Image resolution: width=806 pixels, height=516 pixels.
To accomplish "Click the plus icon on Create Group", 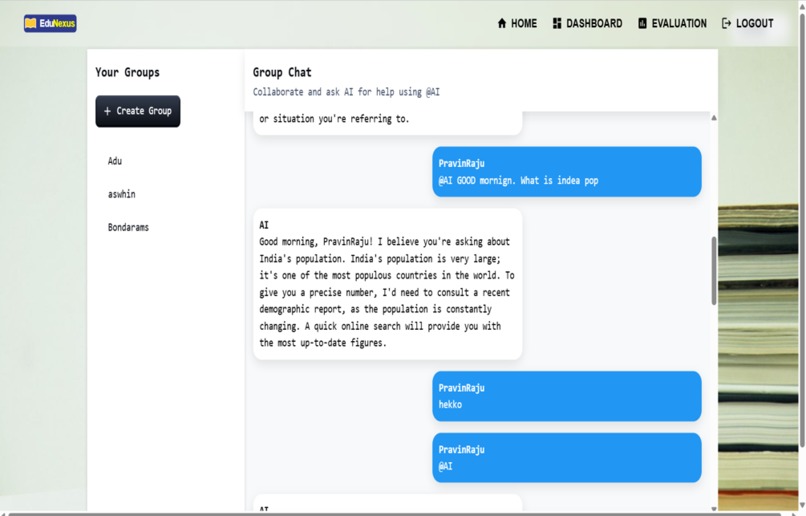I will (x=107, y=111).
